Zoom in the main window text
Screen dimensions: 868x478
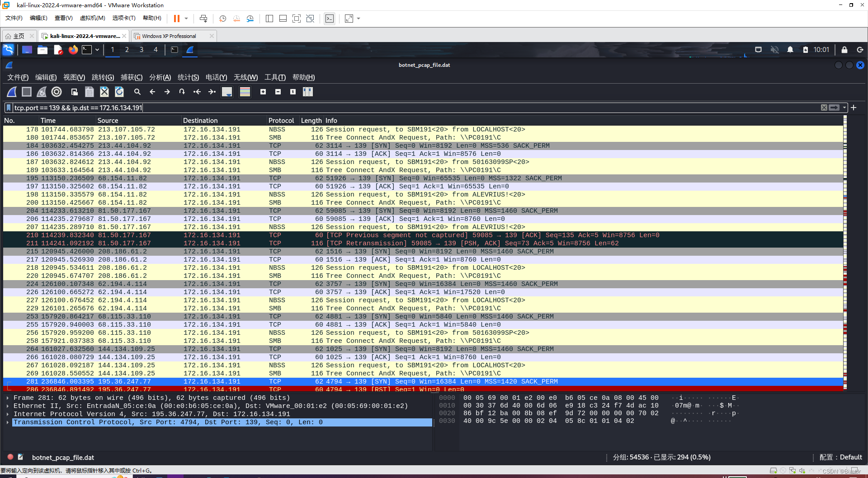pos(263,92)
